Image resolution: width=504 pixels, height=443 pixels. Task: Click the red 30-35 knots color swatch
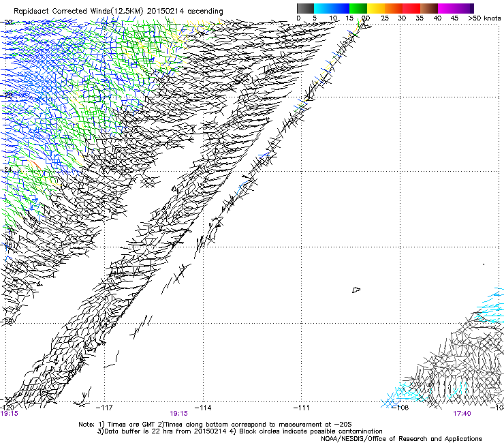point(411,8)
